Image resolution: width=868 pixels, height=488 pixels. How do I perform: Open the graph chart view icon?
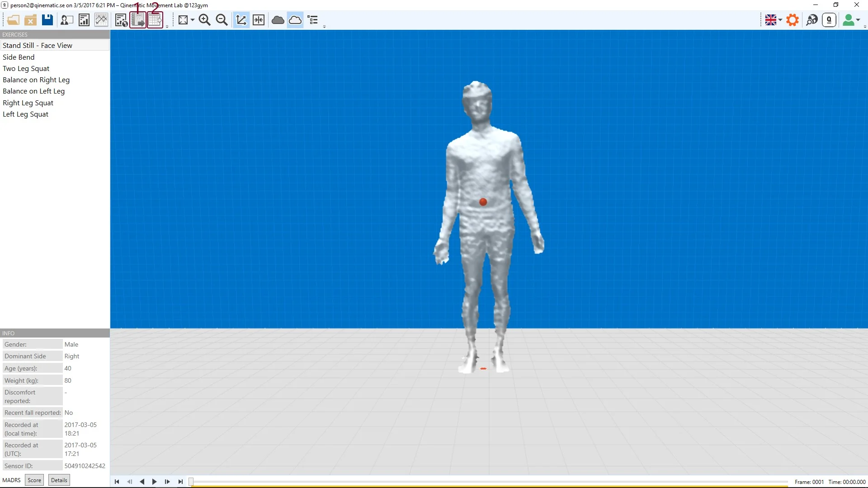[x=101, y=20]
